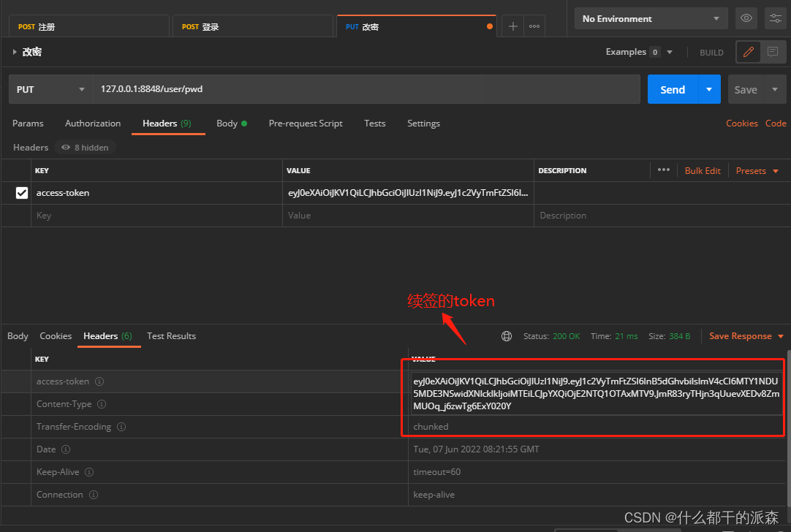Click the empty Key input field

coord(156,216)
